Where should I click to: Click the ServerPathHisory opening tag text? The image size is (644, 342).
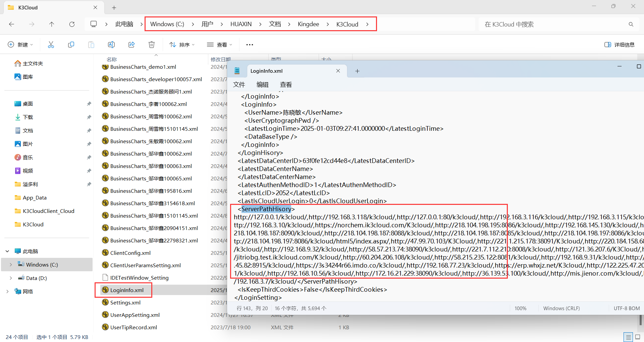(266, 209)
